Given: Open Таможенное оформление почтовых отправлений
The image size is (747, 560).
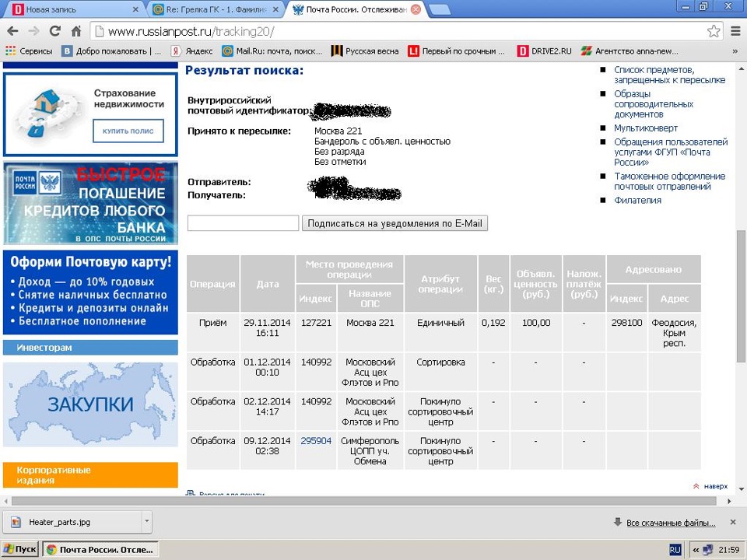Looking at the screenshot, I should [x=669, y=181].
